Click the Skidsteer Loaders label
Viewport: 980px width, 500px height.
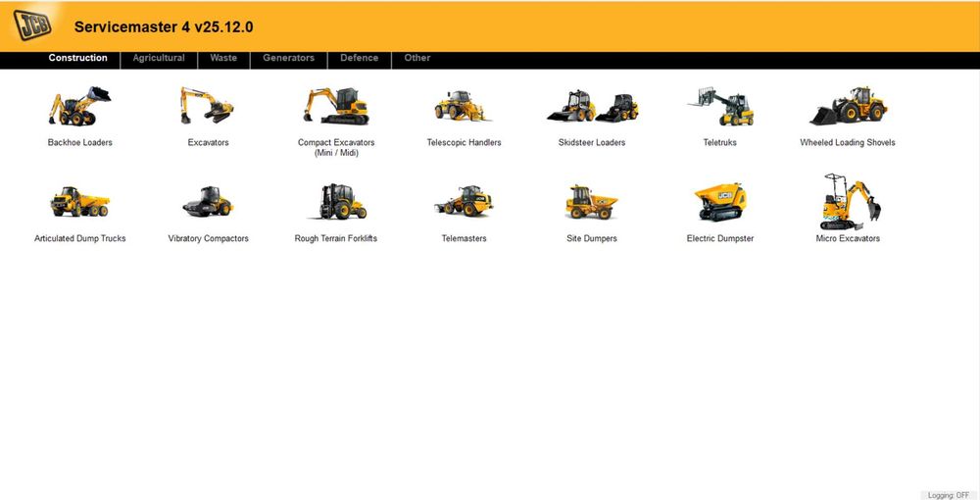coord(592,142)
